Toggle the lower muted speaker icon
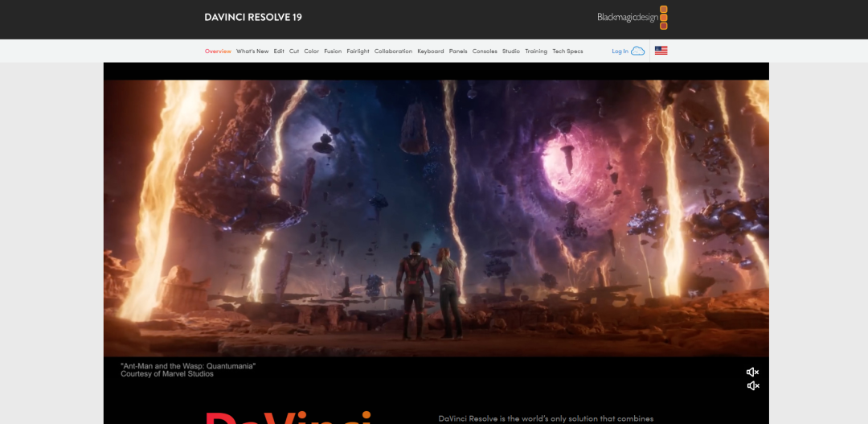Viewport: 868px width, 424px height. point(753,385)
